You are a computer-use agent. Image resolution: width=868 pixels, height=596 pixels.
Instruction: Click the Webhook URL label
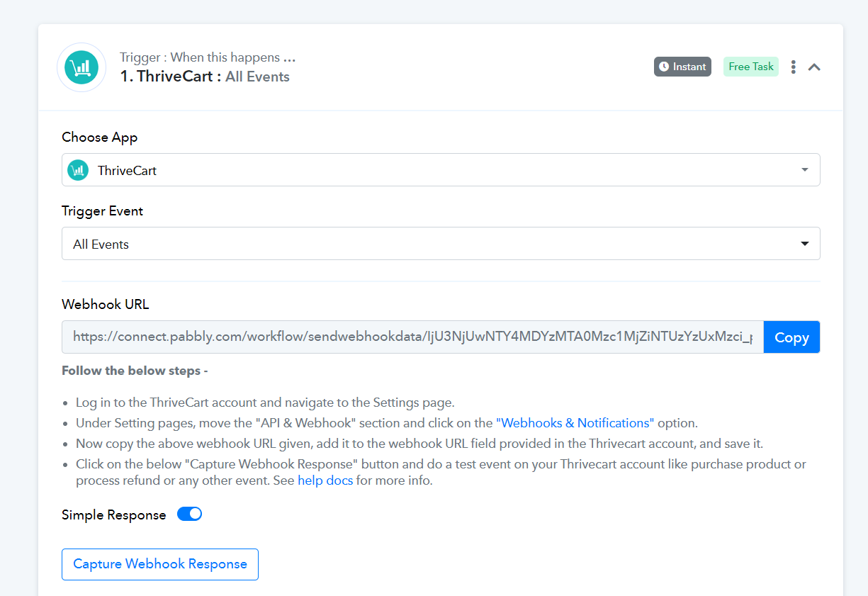pos(106,304)
